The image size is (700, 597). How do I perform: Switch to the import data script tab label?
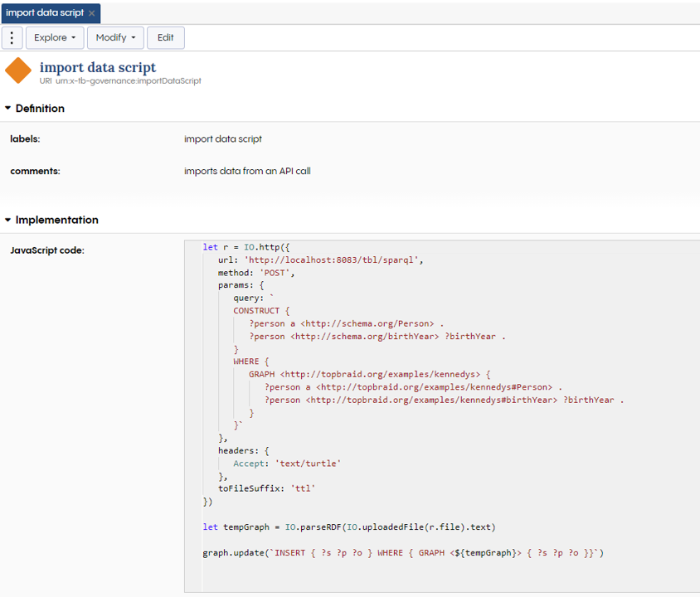coord(46,12)
